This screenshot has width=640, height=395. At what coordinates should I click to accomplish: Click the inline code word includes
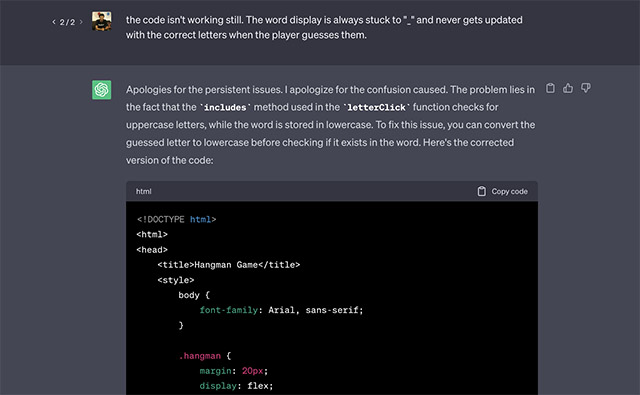pyautogui.click(x=225, y=107)
